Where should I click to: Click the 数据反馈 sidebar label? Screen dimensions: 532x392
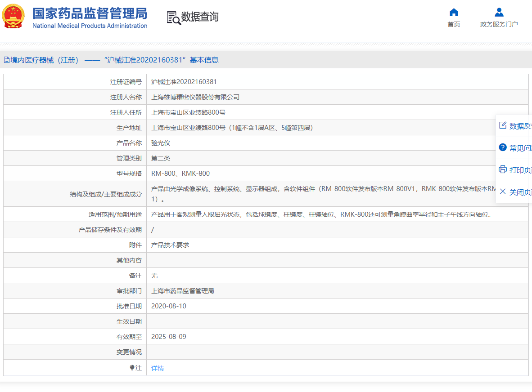pos(520,126)
